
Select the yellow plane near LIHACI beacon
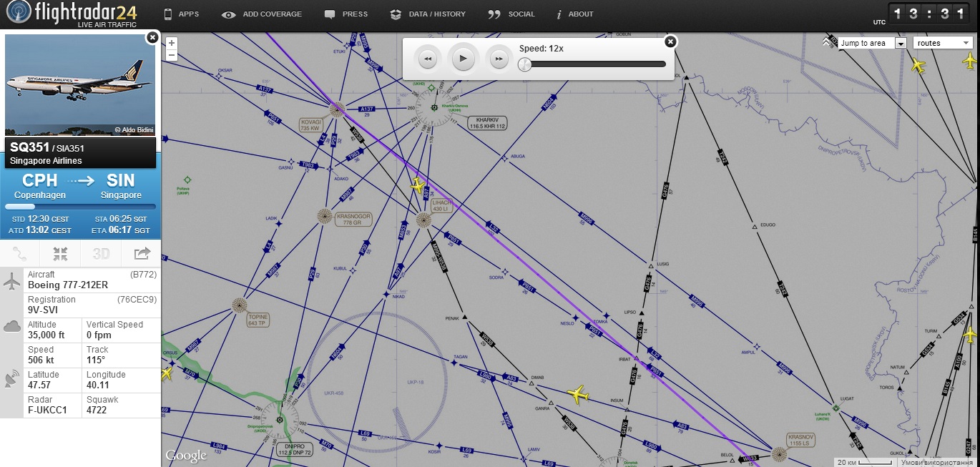pyautogui.click(x=418, y=186)
